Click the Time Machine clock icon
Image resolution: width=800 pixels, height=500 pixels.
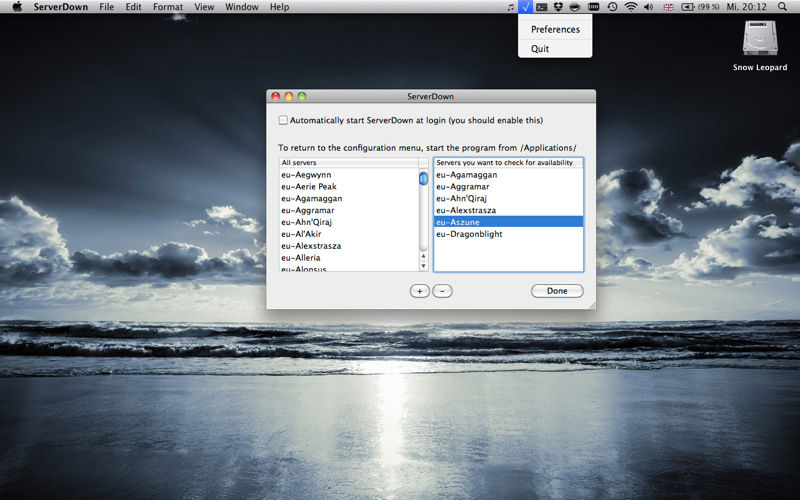[612, 7]
